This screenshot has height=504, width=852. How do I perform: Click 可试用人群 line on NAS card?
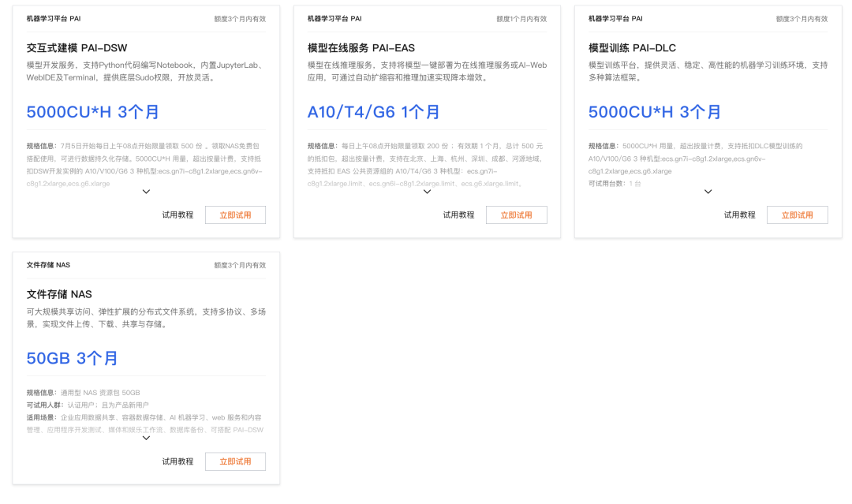click(x=88, y=405)
